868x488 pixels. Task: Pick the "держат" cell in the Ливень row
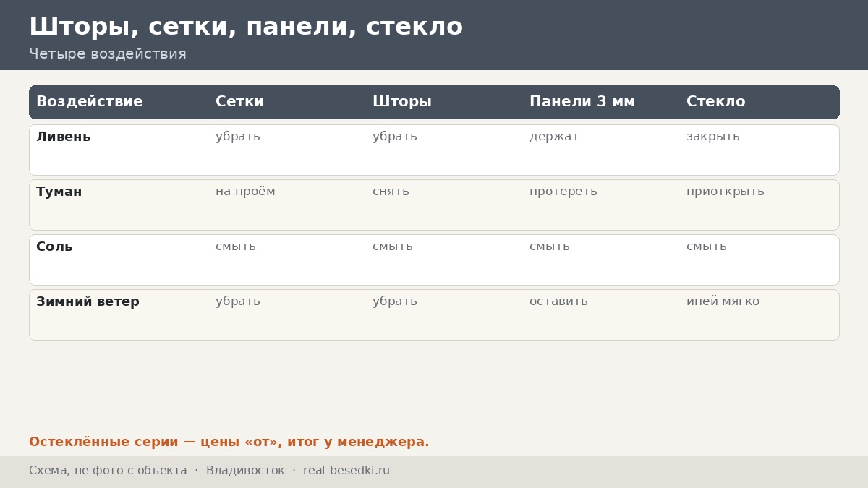[554, 137]
